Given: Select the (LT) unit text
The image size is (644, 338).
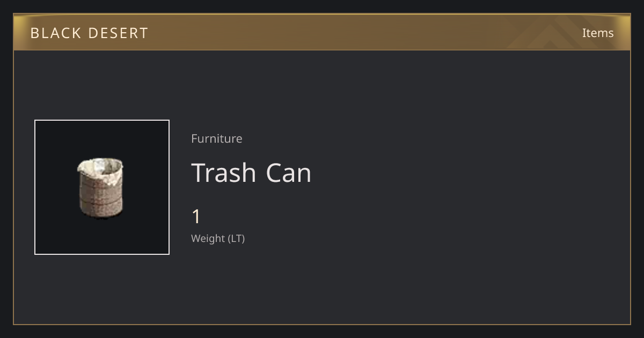Looking at the screenshot, I should coord(236,238).
